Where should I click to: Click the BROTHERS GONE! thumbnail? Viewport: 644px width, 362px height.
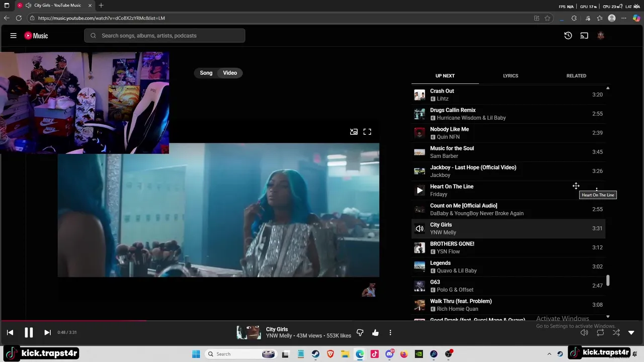click(420, 247)
